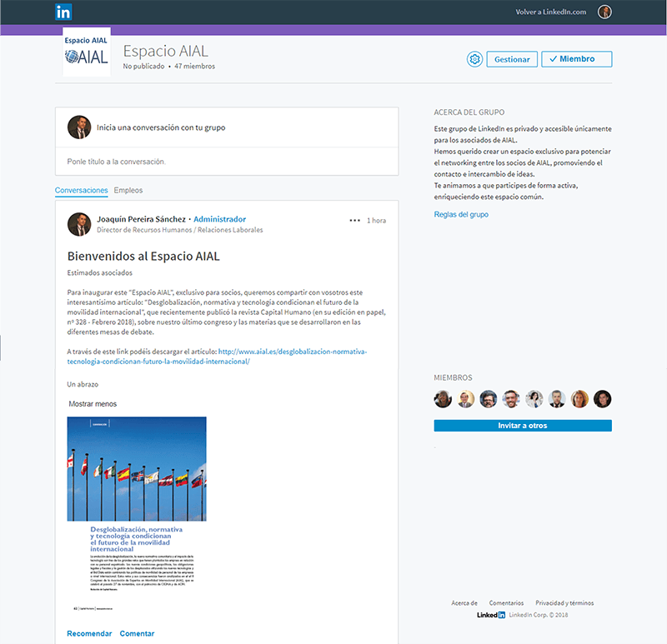Click Joaquín Pereira Sánchez's profile photo
Viewport: 667px width, 644px height.
[x=79, y=224]
